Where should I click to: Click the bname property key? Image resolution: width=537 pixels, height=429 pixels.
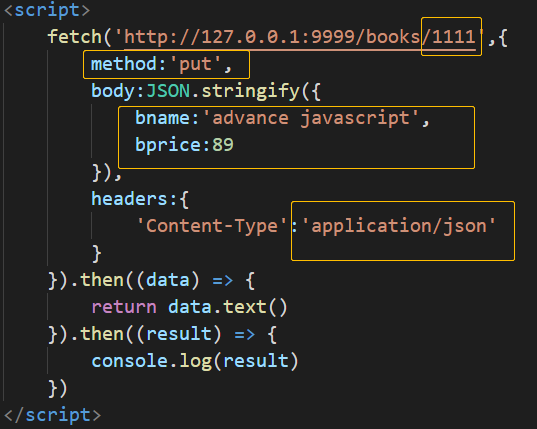click(162, 118)
